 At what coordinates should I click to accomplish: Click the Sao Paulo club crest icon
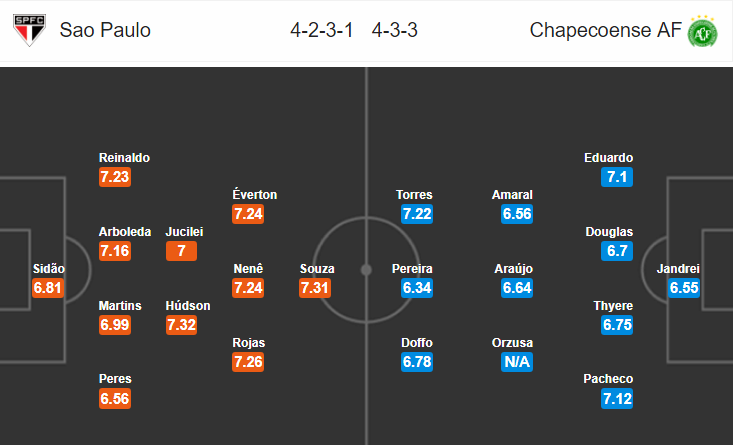pos(29,30)
